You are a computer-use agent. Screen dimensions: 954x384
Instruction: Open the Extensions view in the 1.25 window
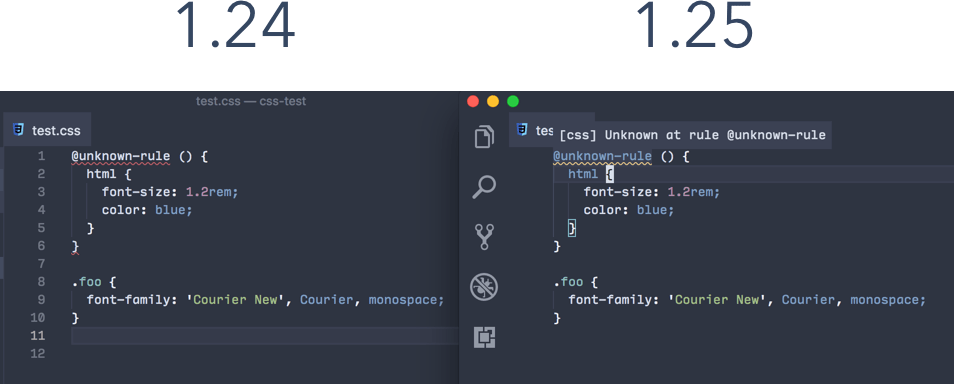pyautogui.click(x=484, y=337)
